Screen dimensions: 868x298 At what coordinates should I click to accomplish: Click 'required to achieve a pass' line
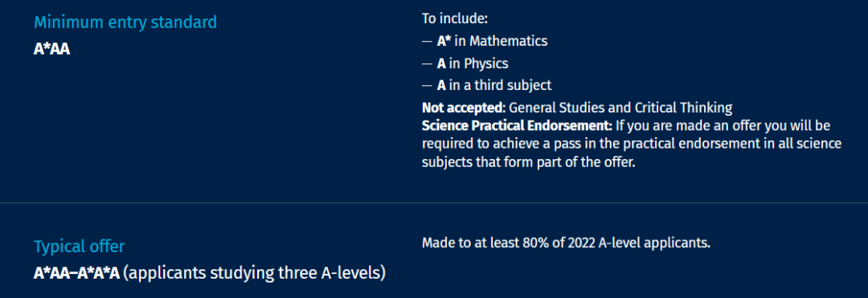[x=632, y=145]
